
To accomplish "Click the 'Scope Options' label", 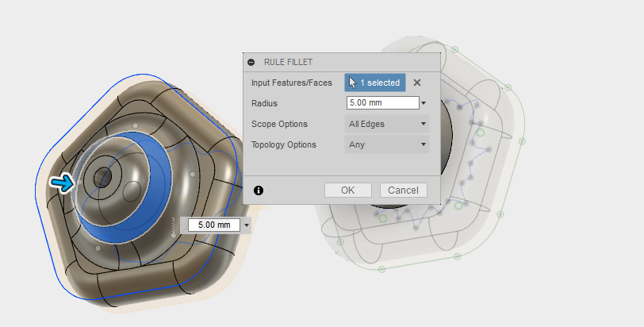I will tap(279, 124).
